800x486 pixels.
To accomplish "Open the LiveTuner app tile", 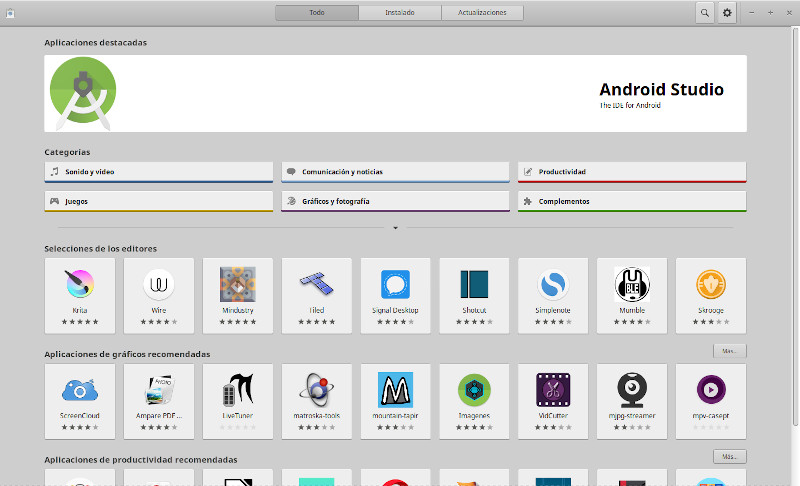I will [238, 401].
